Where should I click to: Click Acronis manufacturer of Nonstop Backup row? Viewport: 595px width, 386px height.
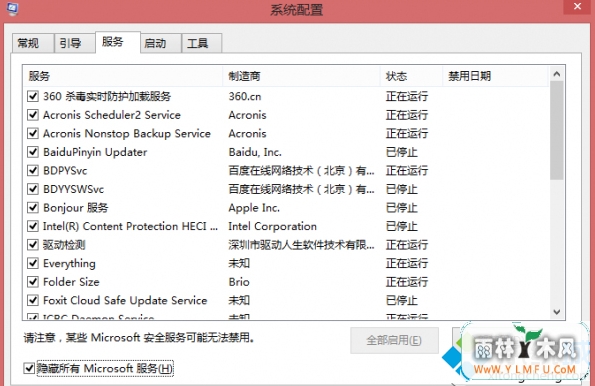coord(247,134)
